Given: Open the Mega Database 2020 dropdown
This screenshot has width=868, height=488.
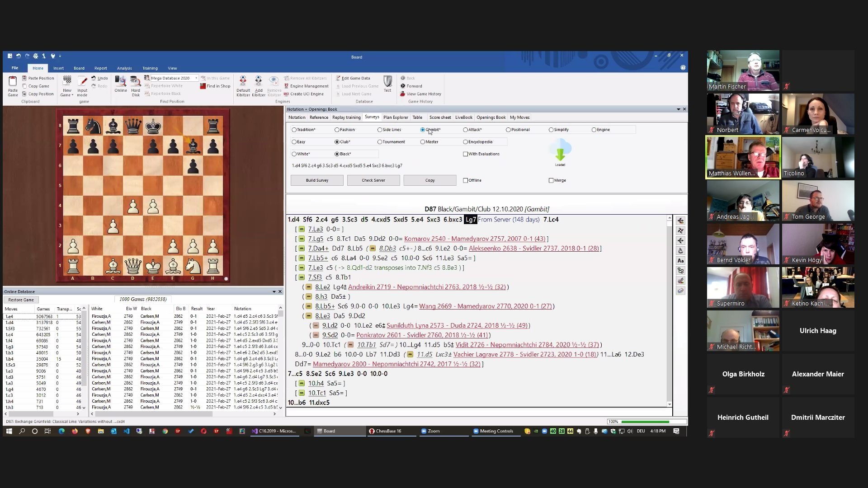Looking at the screenshot, I should coord(196,78).
